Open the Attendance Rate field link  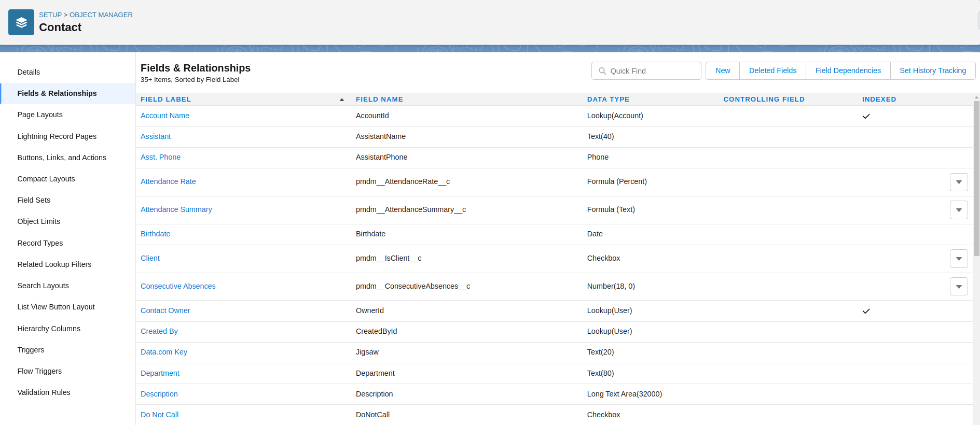[168, 181]
